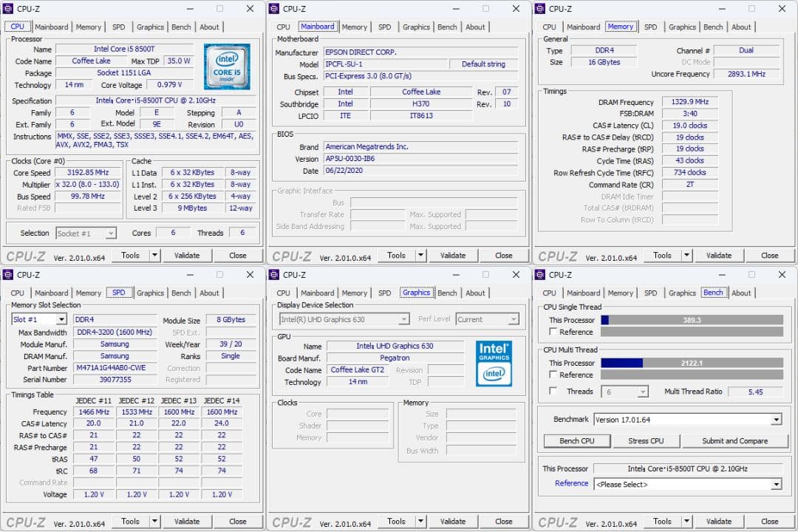Expand Tools arrow in the Mainboard window
Screen dimensions: 798x532
click(420, 255)
